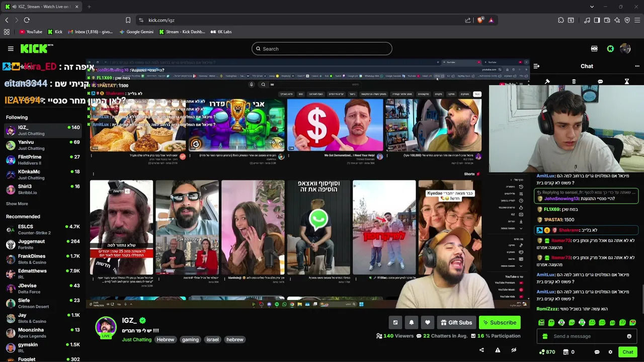Image resolution: width=644 pixels, height=362 pixels.
Task: Open Yanivu channel in Following list
Action: [x=43, y=145]
